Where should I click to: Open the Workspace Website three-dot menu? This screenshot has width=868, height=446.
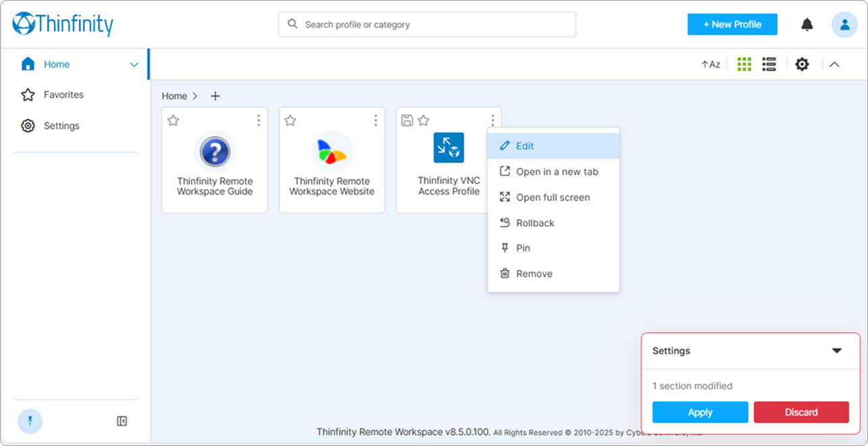click(x=376, y=120)
